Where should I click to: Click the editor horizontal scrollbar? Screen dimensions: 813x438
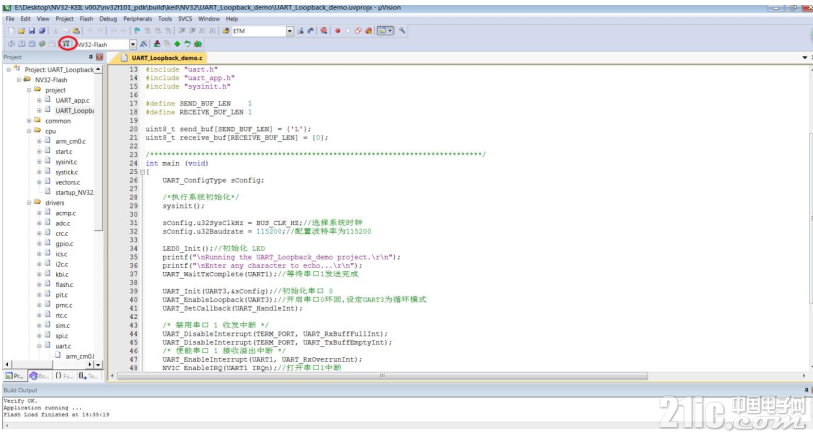[382, 376]
